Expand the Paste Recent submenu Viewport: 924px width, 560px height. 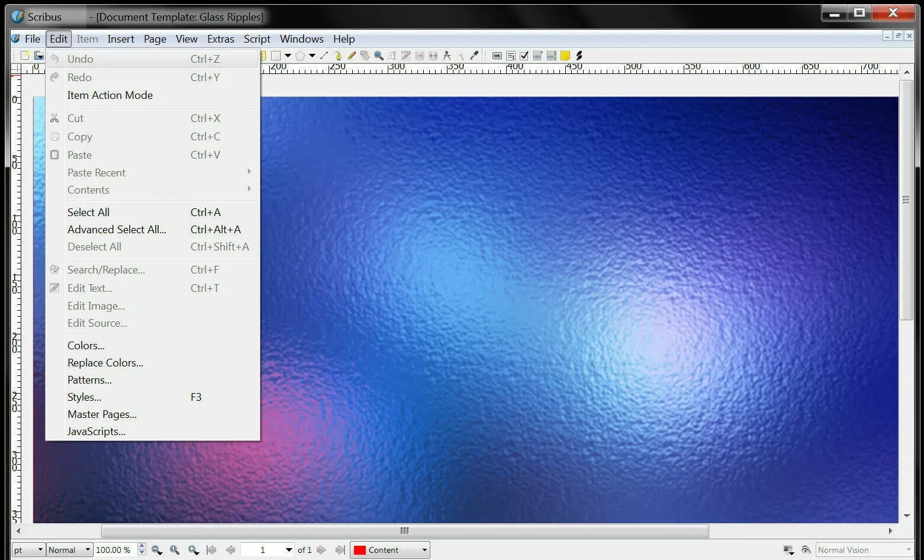pyautogui.click(x=153, y=172)
